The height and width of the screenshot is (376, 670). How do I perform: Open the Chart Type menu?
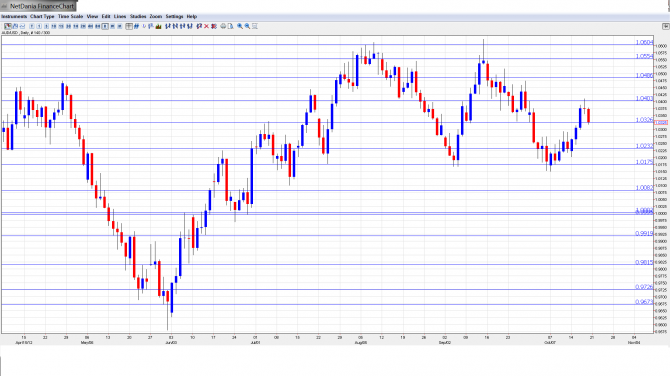42,16
